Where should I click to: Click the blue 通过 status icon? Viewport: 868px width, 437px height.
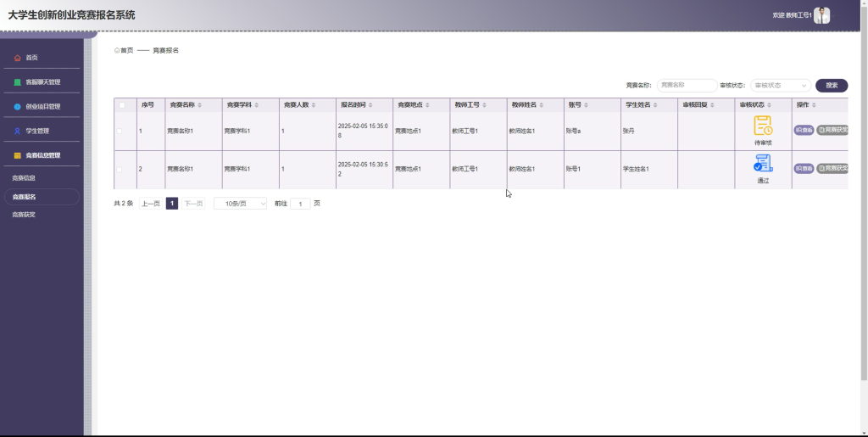763,164
